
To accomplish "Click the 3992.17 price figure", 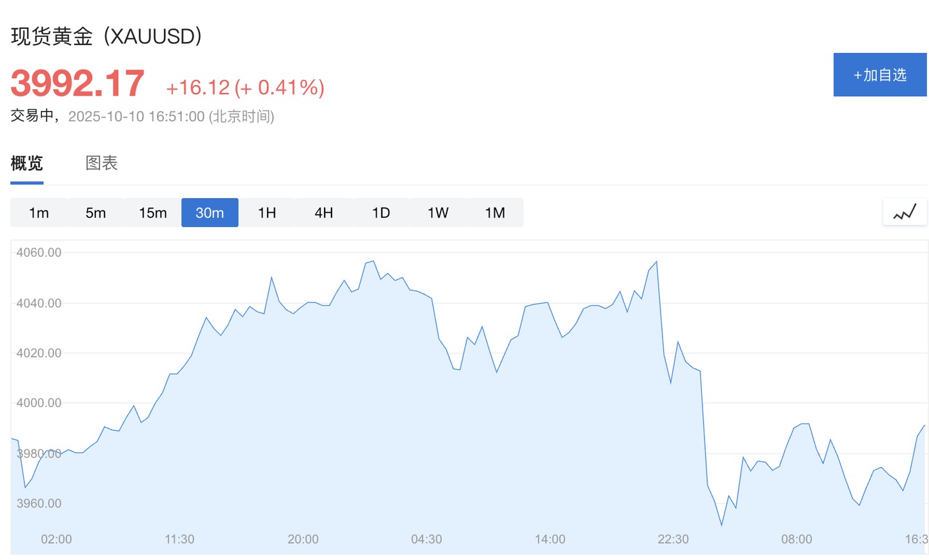I will click(77, 84).
